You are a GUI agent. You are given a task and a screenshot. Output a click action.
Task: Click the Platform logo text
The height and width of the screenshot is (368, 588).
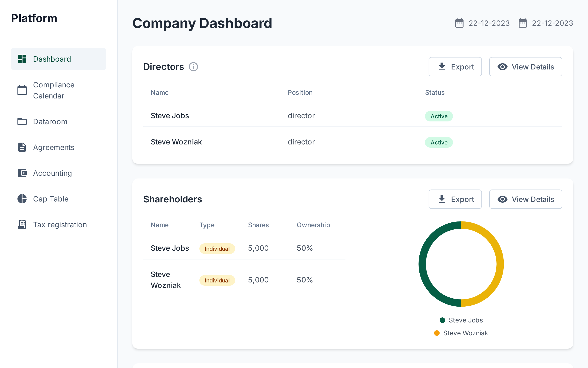[x=34, y=18]
